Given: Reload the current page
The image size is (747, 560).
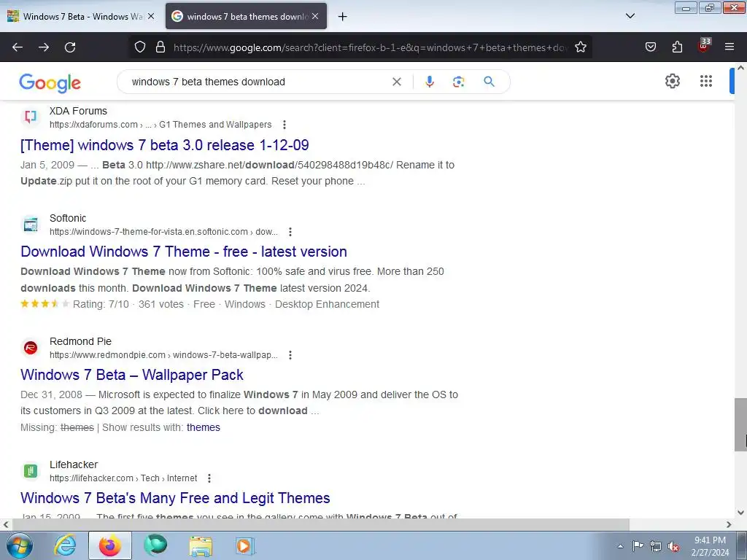Looking at the screenshot, I should coord(70,47).
